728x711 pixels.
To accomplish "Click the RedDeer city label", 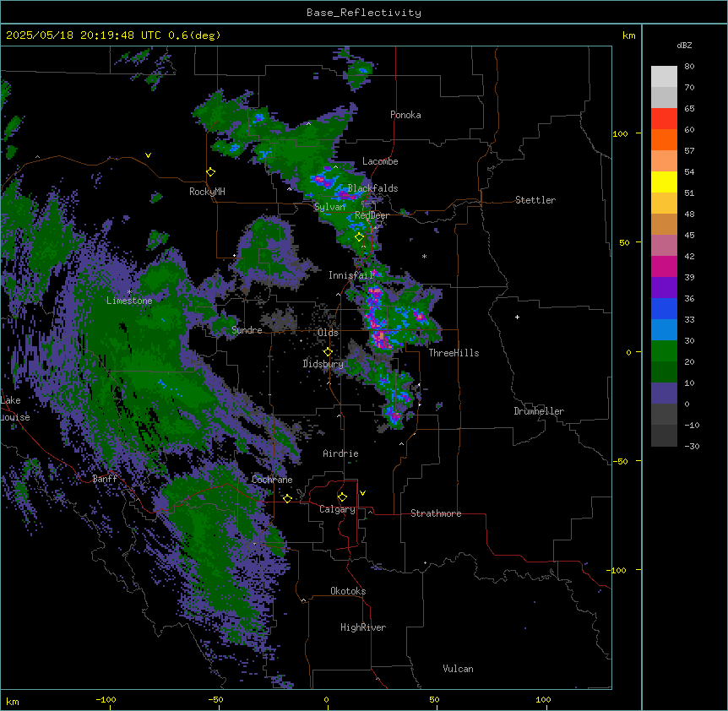I will (372, 215).
